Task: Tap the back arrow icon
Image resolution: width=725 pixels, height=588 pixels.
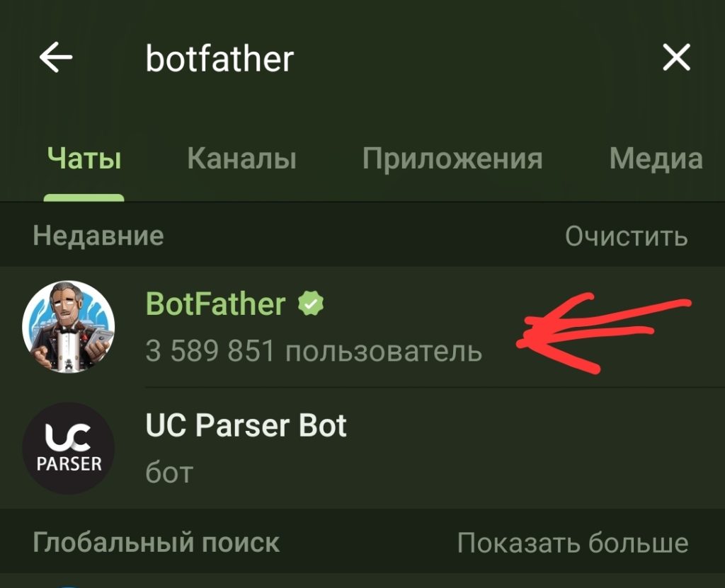Action: 56,57
